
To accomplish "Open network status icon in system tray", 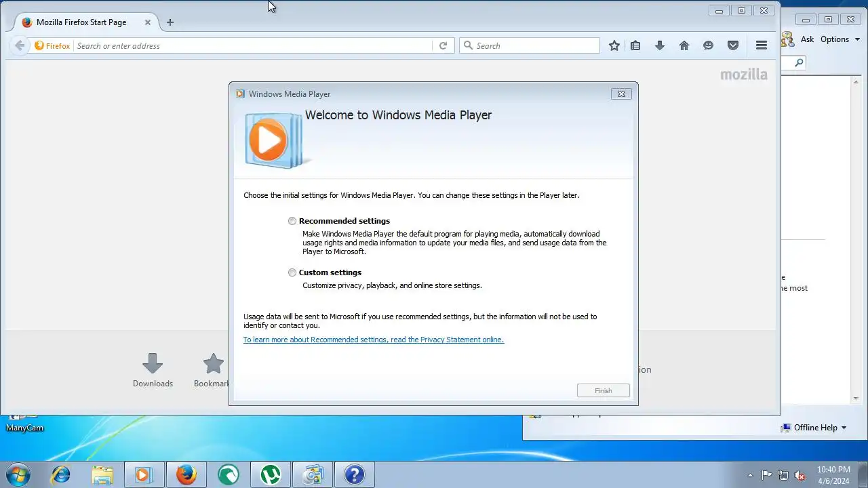I will pyautogui.click(x=783, y=475).
